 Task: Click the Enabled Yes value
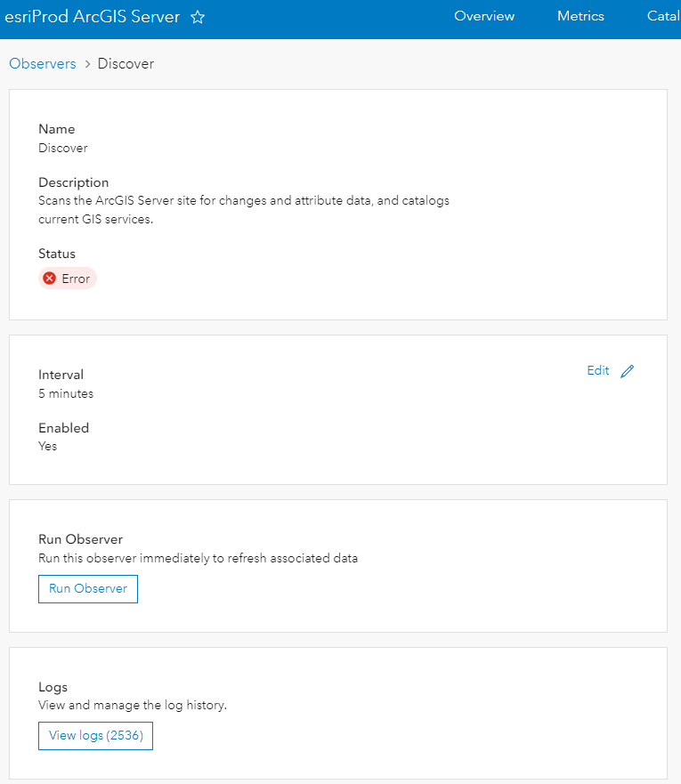click(x=47, y=446)
